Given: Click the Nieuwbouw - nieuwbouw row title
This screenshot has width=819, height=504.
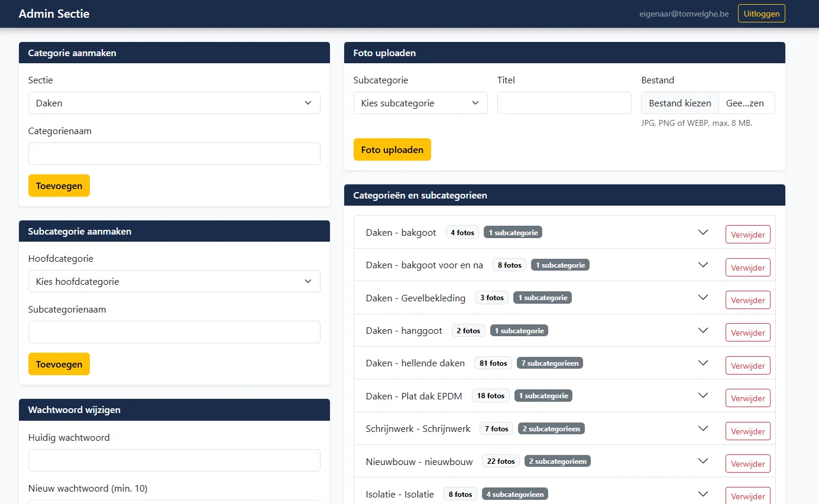Looking at the screenshot, I should click(x=419, y=461).
